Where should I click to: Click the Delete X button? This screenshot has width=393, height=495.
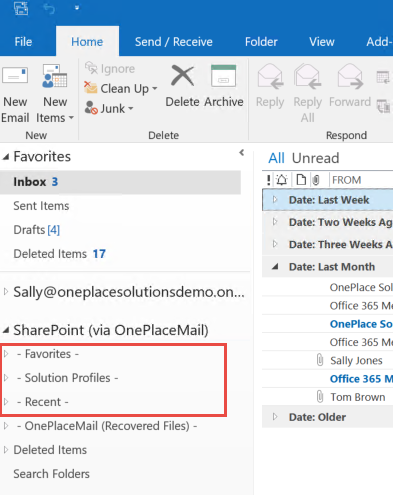click(182, 86)
